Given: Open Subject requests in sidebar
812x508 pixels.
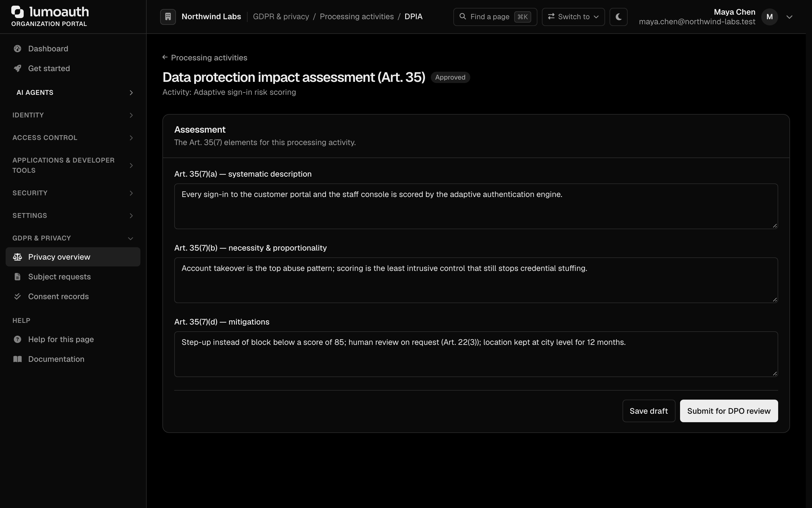Looking at the screenshot, I should click(73, 277).
